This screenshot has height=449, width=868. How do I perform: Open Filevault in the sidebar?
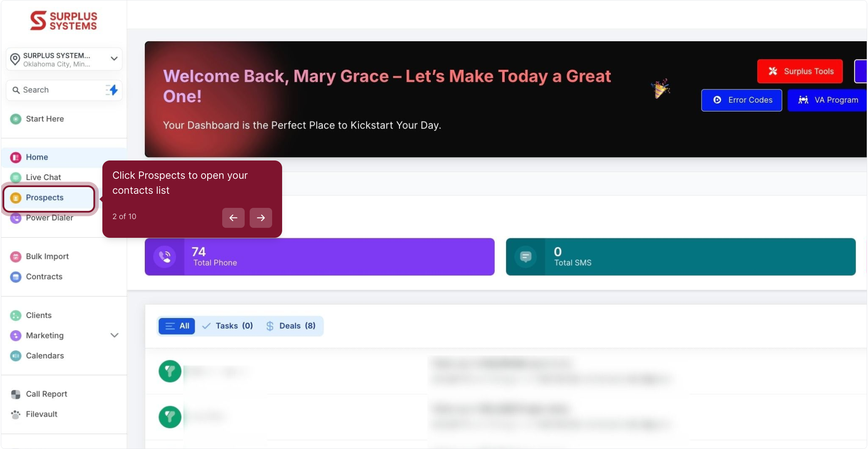(41, 414)
